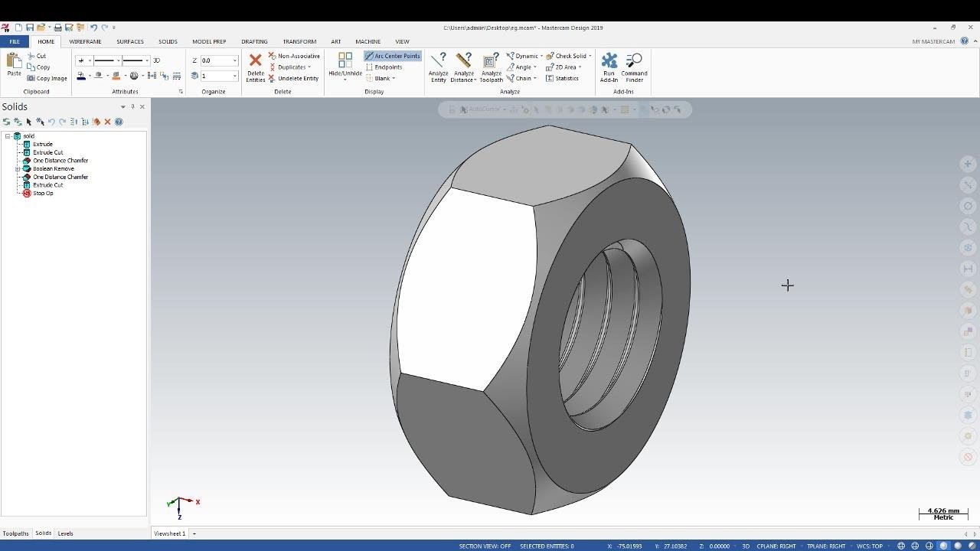980x551 pixels.
Task: Click the Save icon in quick access toolbar
Action: (x=30, y=28)
